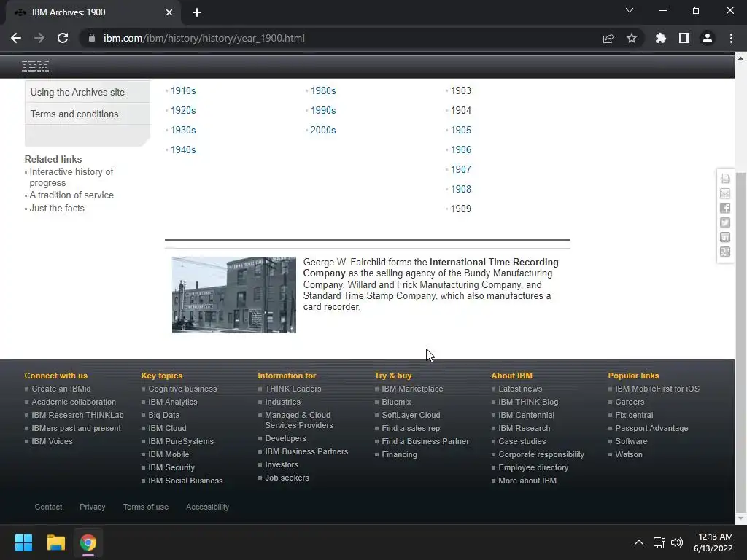
Task: Click the address bar URL
Action: [x=204, y=38]
